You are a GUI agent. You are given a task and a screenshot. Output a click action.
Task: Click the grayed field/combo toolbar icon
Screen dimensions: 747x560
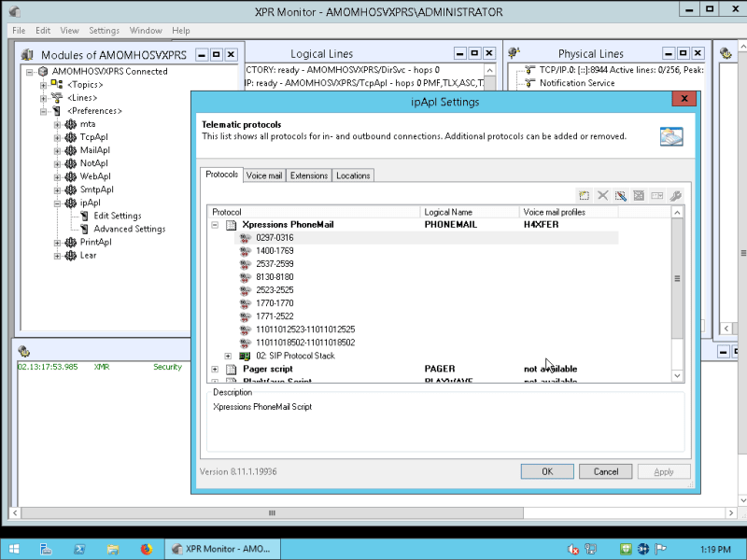657,195
